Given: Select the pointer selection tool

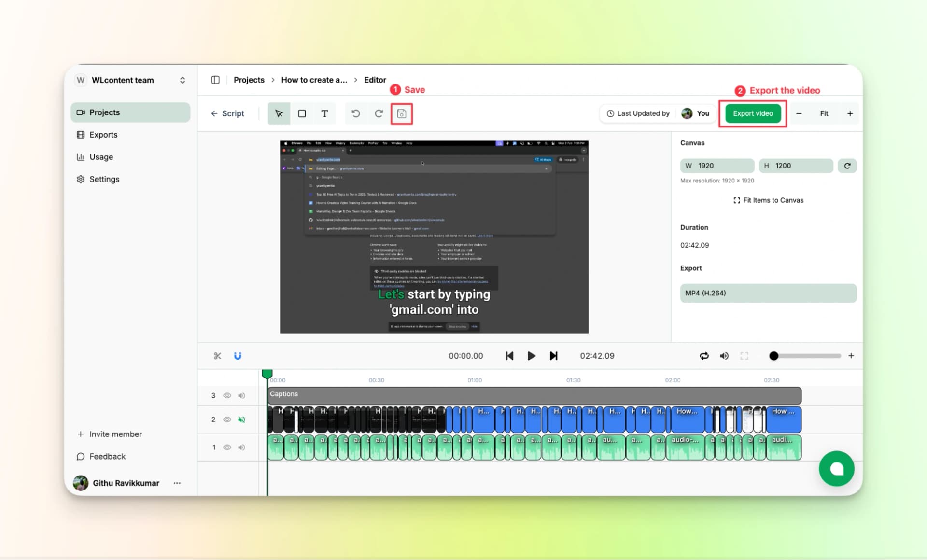Looking at the screenshot, I should [x=279, y=113].
